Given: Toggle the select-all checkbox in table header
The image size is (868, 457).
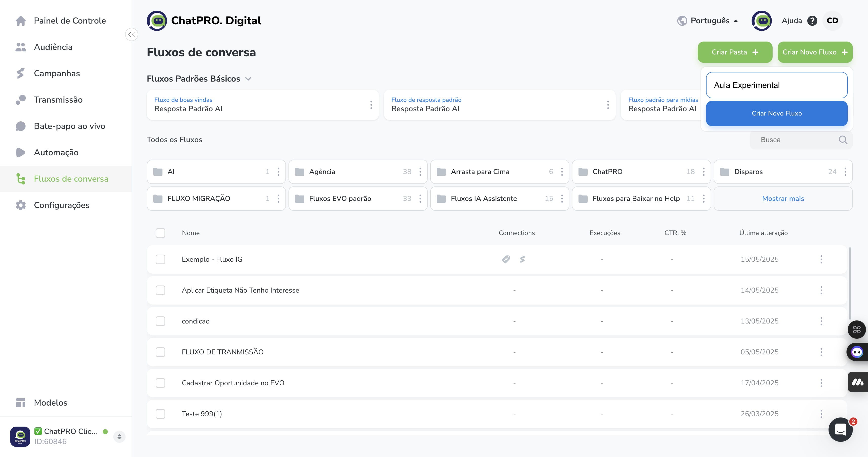Looking at the screenshot, I should click(160, 233).
